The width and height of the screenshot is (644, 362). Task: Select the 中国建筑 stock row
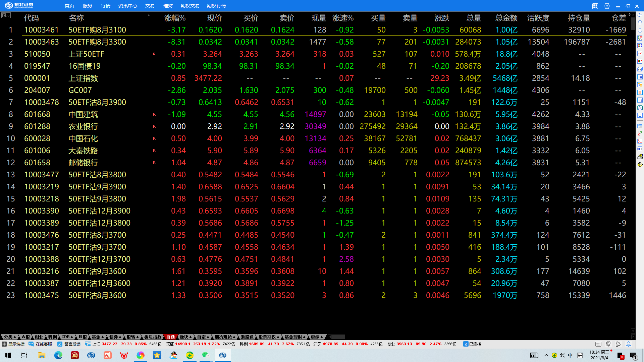(83, 115)
